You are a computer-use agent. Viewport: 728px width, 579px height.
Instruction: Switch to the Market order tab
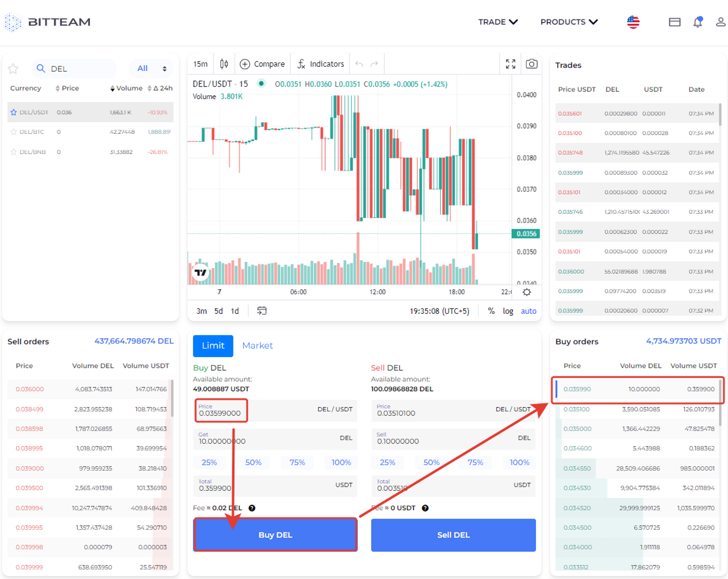[x=257, y=346]
